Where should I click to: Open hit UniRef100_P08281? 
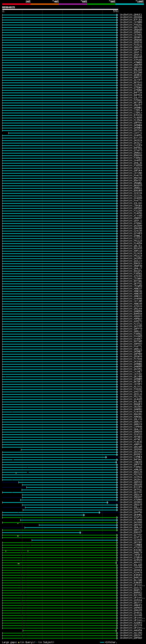tap(131, 25)
